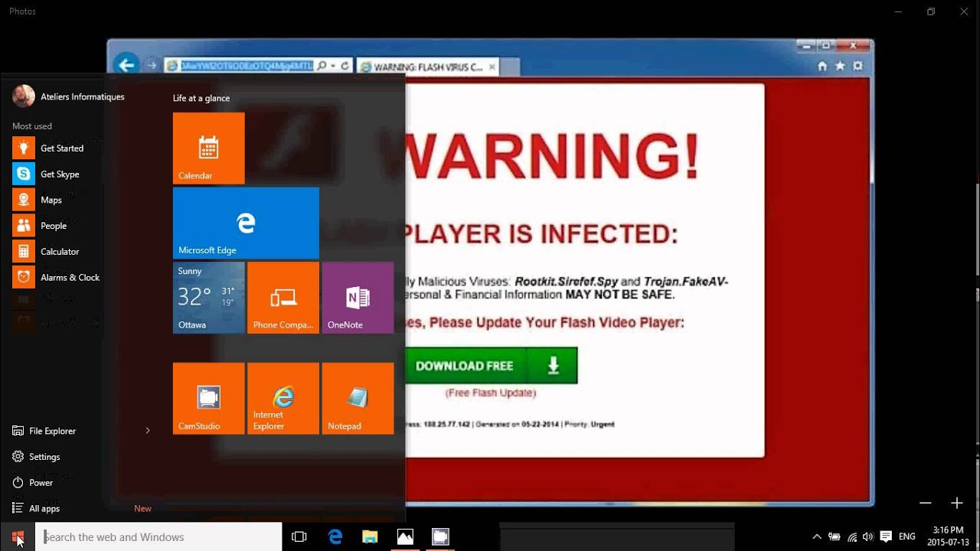
Task: Click the Most used label
Action: click(32, 126)
